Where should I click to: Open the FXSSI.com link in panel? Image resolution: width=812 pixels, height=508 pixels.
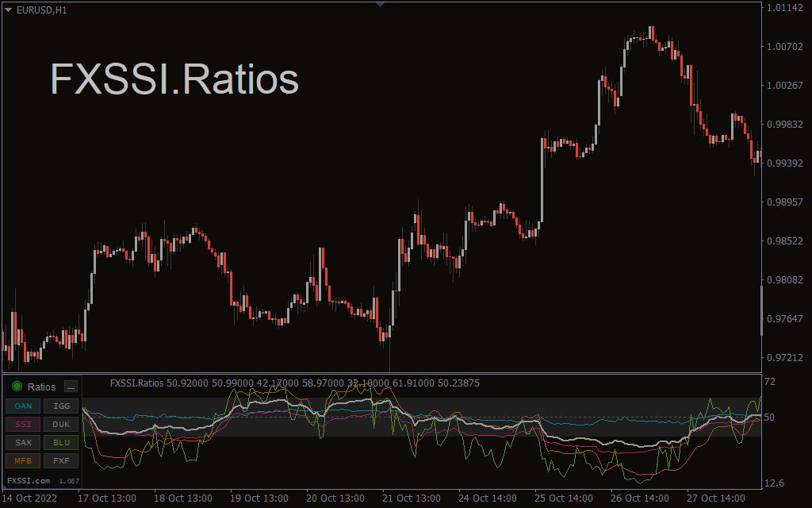pos(29,480)
